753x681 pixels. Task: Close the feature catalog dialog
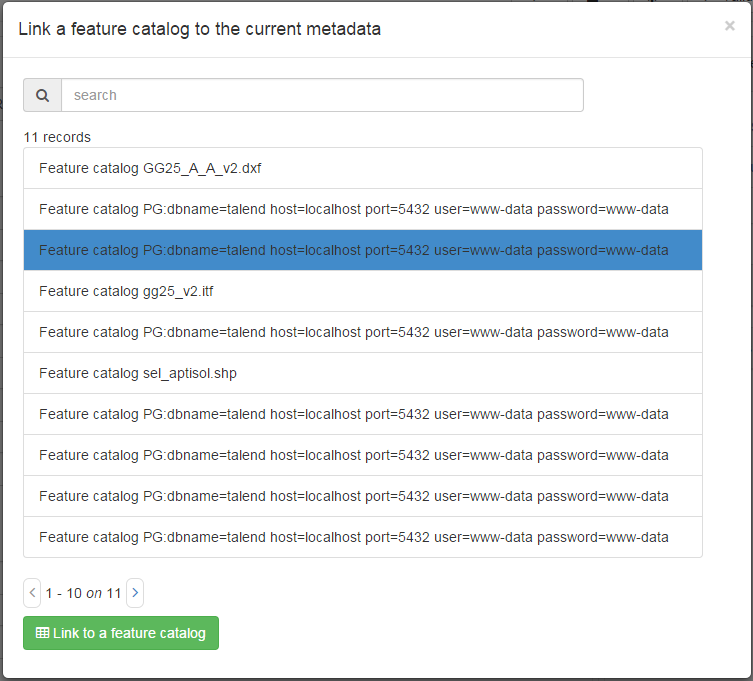729,26
